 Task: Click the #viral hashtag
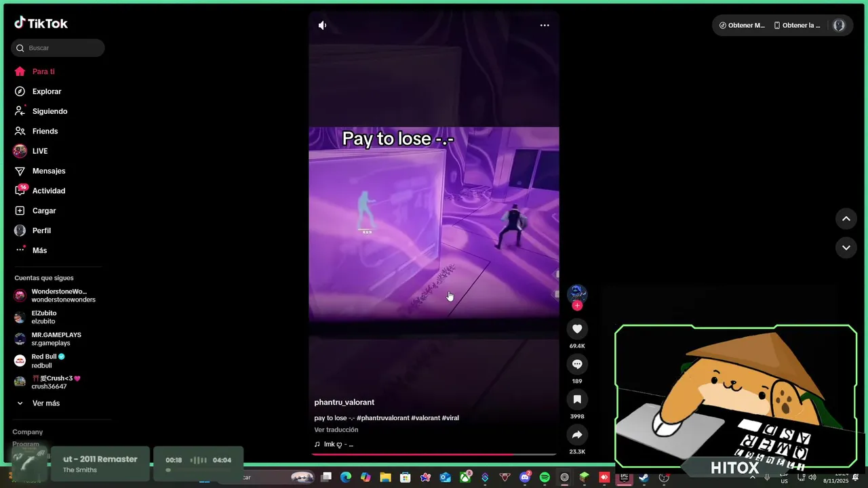click(x=450, y=418)
